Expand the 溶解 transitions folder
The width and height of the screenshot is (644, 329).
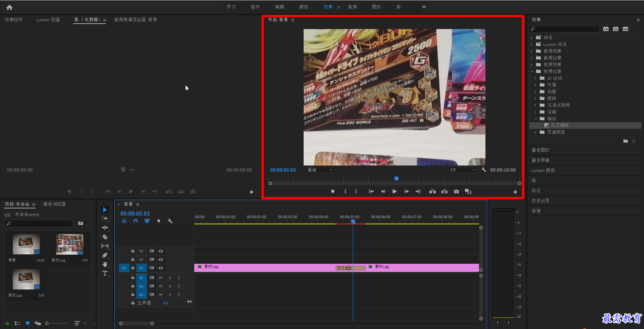tap(535, 112)
